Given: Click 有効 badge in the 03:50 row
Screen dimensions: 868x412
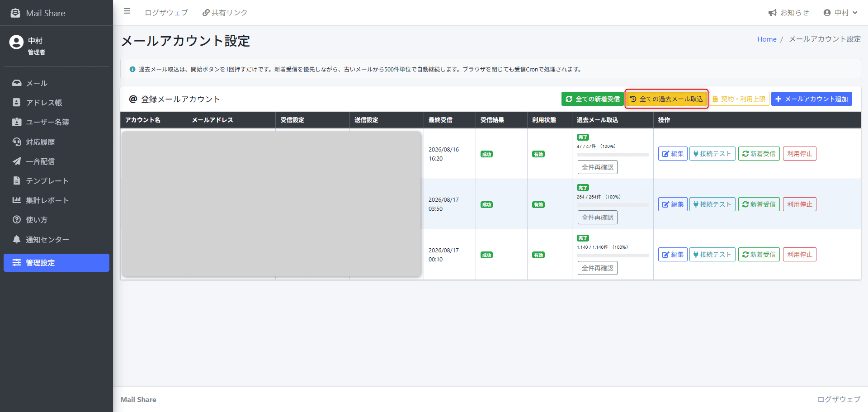Looking at the screenshot, I should point(538,204).
